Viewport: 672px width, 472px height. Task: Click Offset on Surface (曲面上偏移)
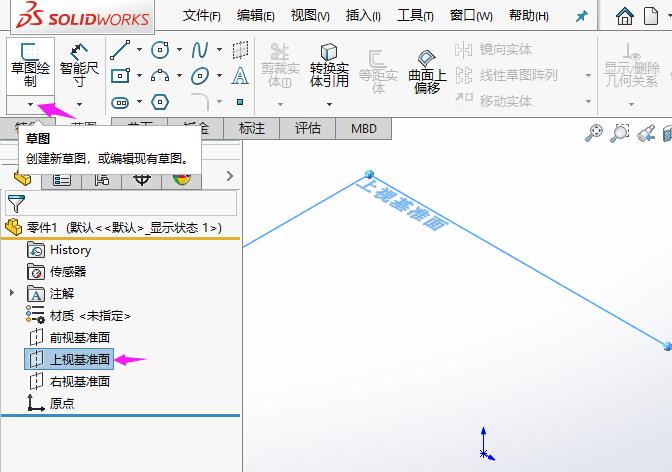(427, 72)
